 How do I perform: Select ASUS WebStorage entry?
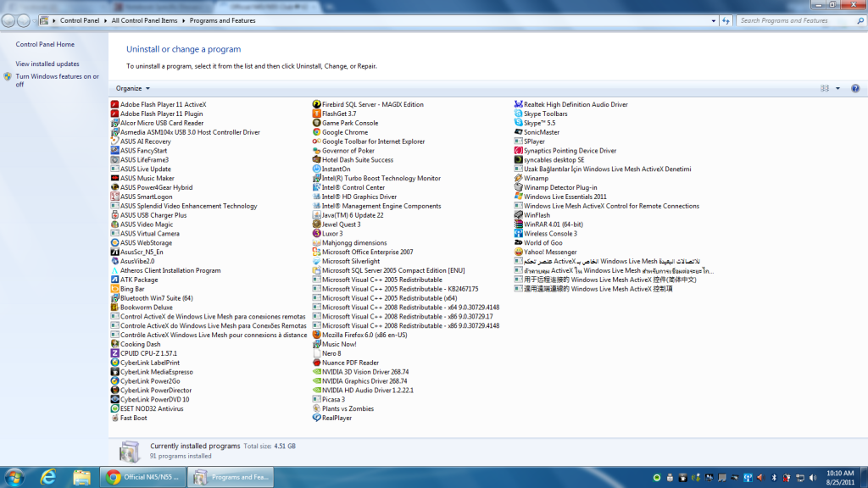pos(142,243)
